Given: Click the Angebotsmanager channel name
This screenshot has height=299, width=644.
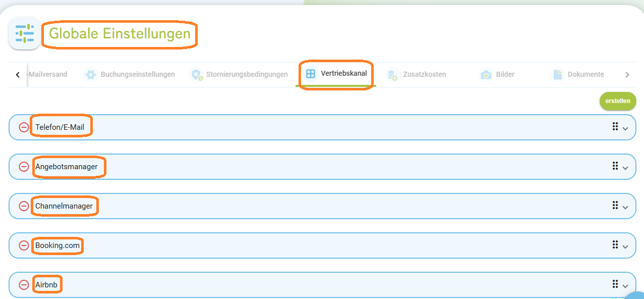Looking at the screenshot, I should pos(67,167).
